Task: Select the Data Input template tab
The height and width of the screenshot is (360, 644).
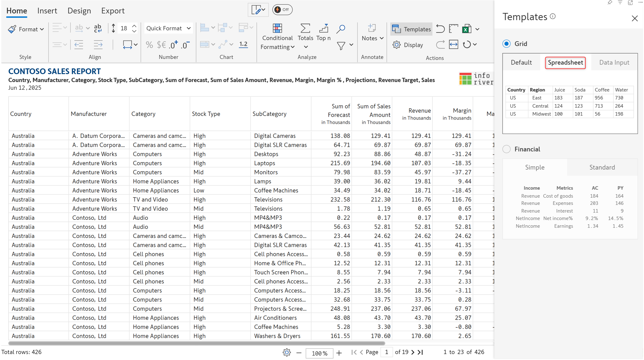Action: (x=614, y=62)
